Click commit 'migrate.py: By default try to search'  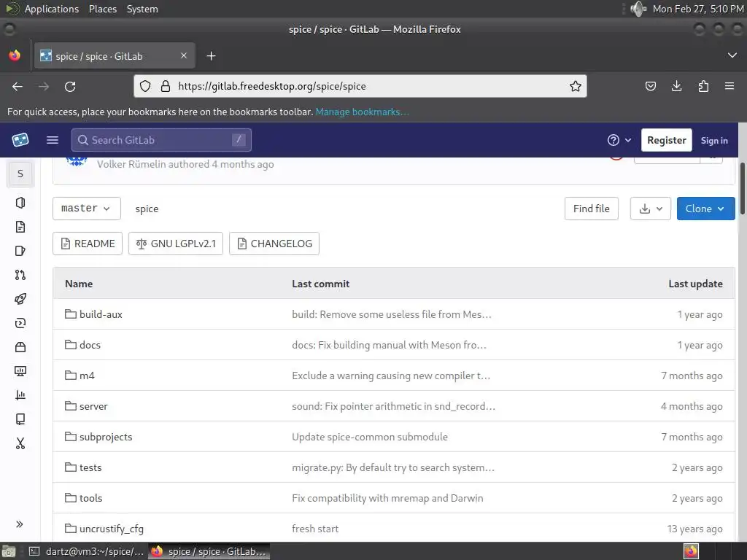(393, 467)
